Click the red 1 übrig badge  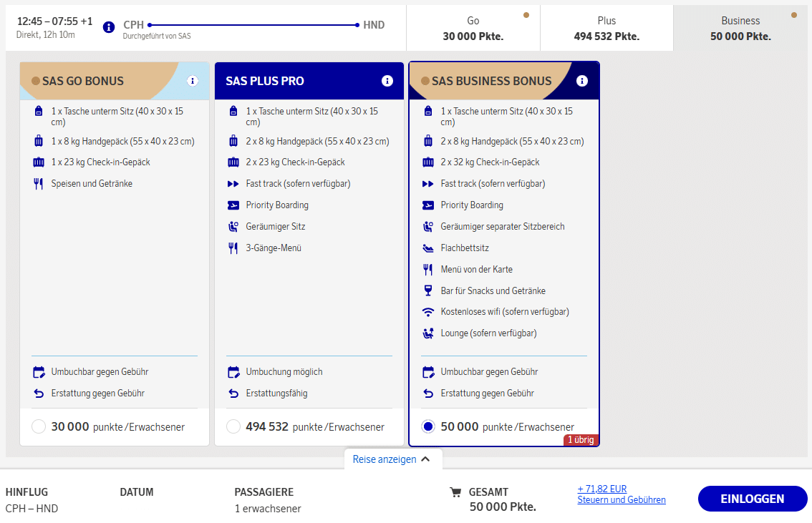[x=581, y=440]
